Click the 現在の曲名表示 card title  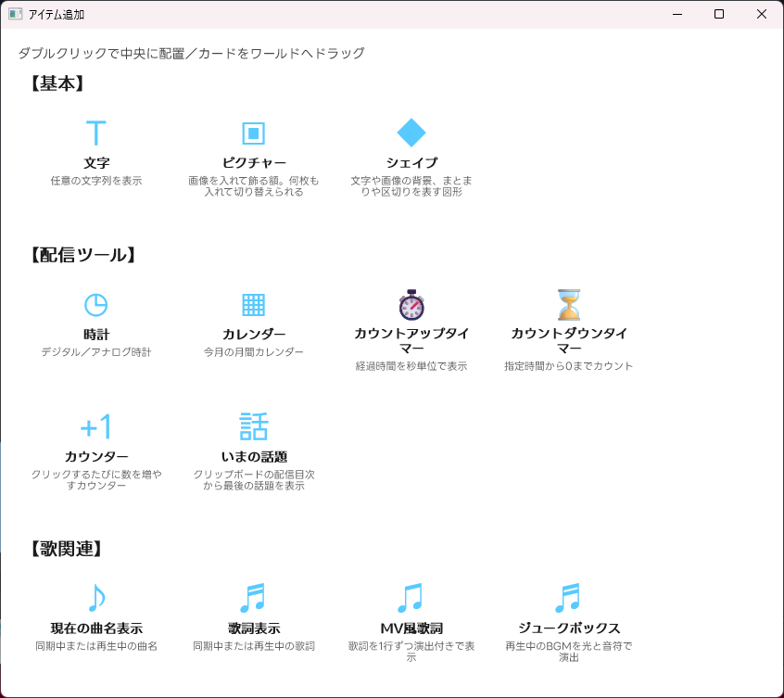[96, 628]
